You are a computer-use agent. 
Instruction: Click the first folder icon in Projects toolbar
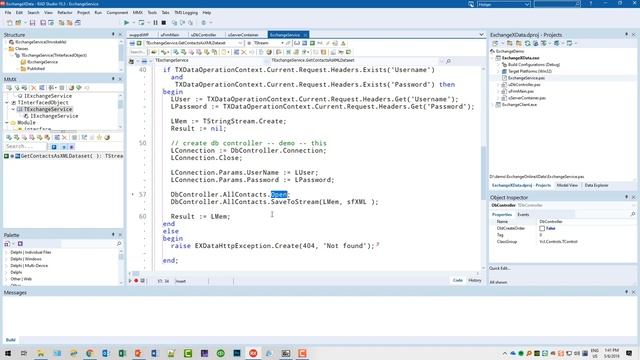pyautogui.click(x=510, y=43)
